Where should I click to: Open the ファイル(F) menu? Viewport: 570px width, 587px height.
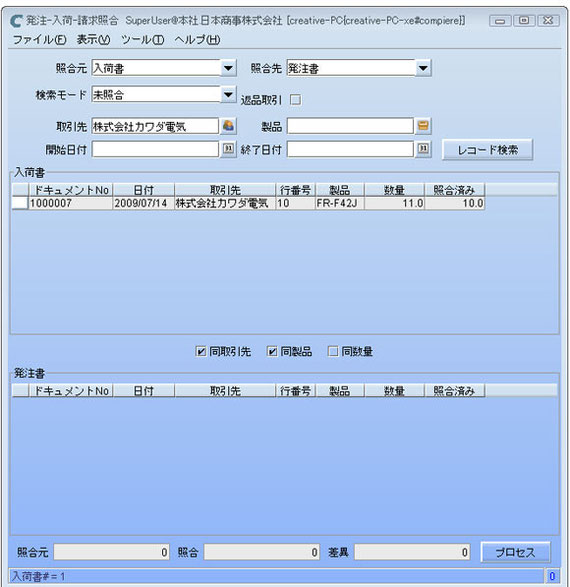tap(40, 40)
